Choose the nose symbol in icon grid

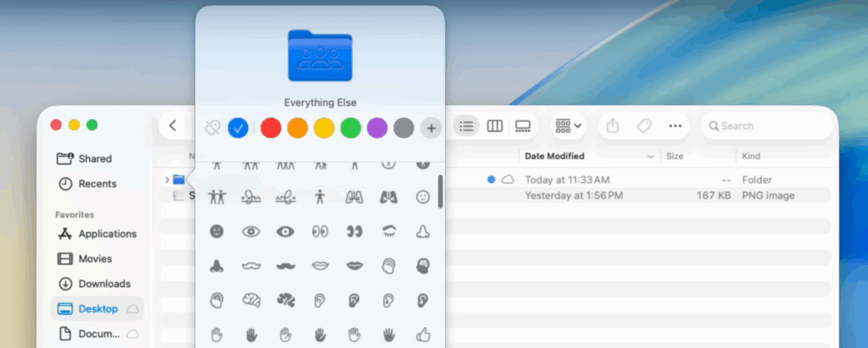click(x=422, y=231)
